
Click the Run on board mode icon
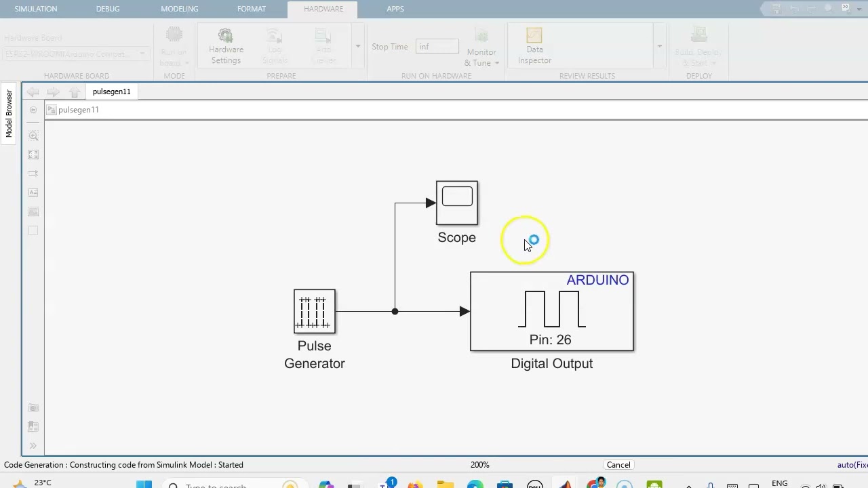point(174,35)
